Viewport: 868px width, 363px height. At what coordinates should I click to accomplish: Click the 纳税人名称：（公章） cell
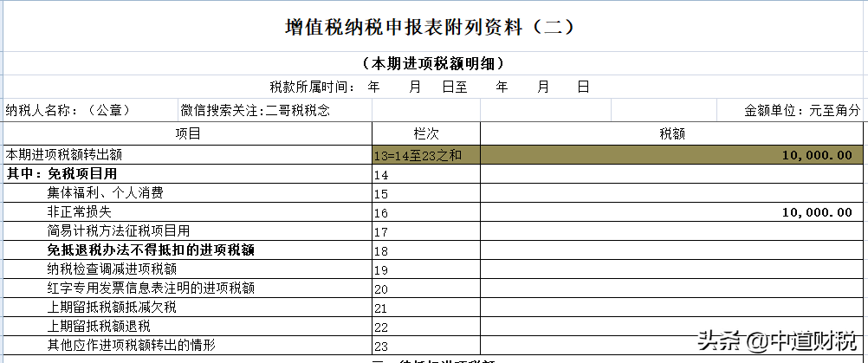coord(69,110)
